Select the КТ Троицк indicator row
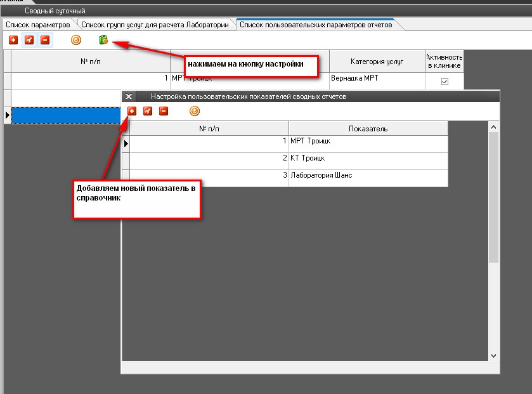The image size is (532, 394). point(368,158)
